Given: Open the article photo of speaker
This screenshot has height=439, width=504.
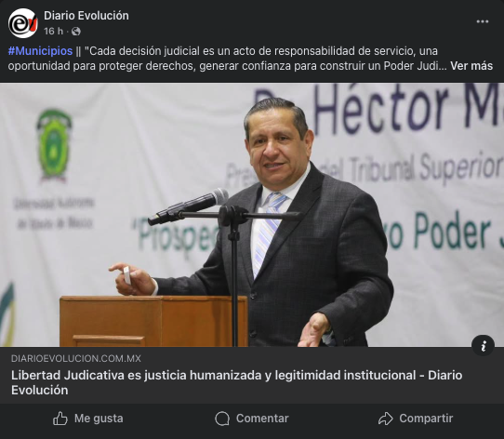Looking at the screenshot, I should 252,215.
